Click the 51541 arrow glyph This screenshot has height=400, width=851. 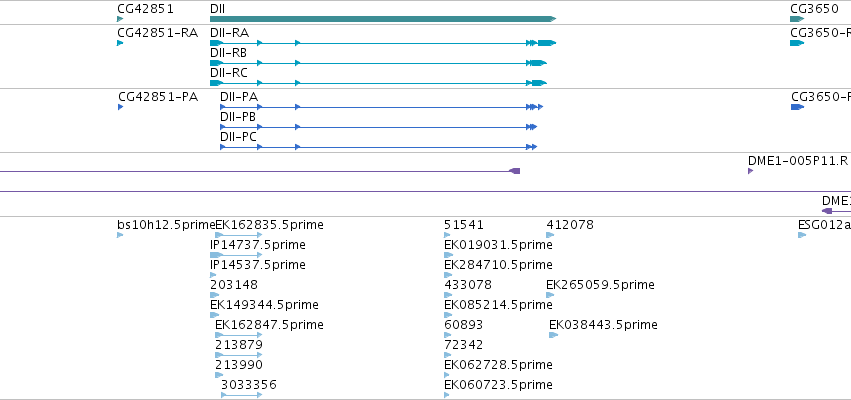pyautogui.click(x=447, y=235)
